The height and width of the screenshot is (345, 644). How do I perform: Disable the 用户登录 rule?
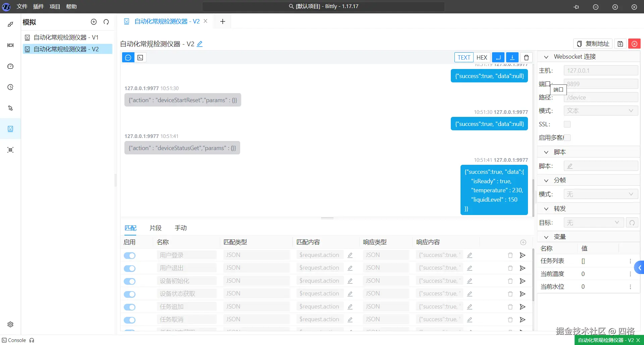[x=129, y=256]
